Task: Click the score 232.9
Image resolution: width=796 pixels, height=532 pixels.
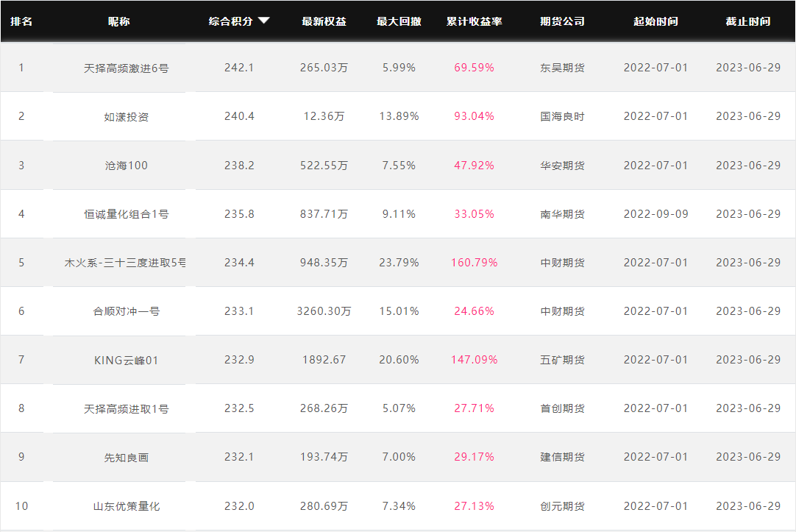Action: pyautogui.click(x=239, y=359)
